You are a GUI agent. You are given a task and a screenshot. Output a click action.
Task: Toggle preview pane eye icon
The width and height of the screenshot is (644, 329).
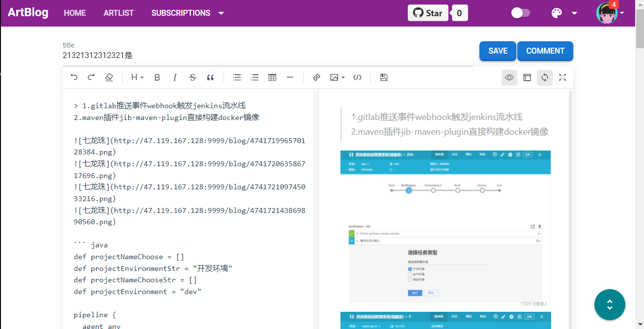point(509,77)
